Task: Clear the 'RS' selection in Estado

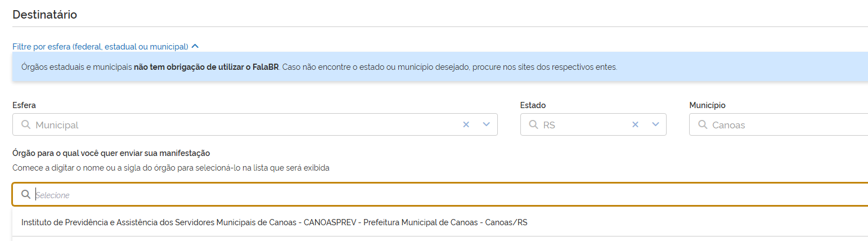Action: pyautogui.click(x=635, y=125)
